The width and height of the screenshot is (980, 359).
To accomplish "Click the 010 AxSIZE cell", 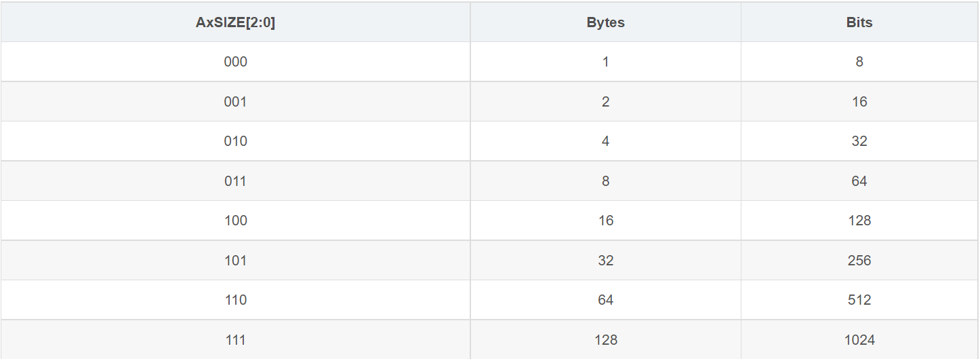I will point(235,141).
